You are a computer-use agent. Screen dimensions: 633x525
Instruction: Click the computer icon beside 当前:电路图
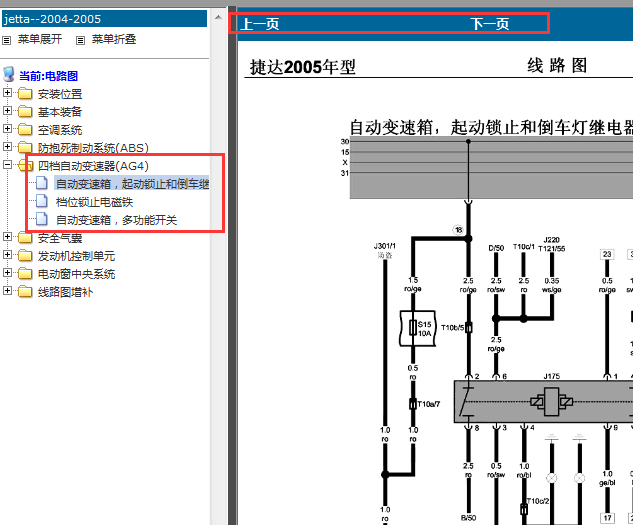coord(9,75)
